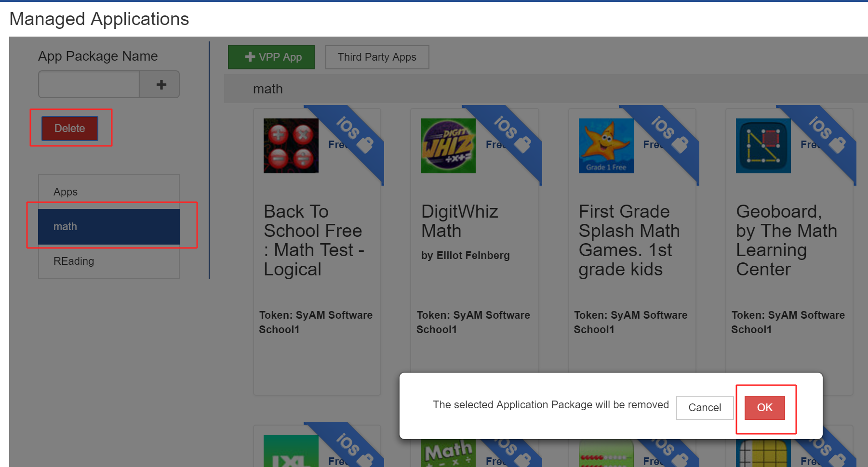Image resolution: width=868 pixels, height=467 pixels.
Task: Click the IXL app icon
Action: [291, 453]
